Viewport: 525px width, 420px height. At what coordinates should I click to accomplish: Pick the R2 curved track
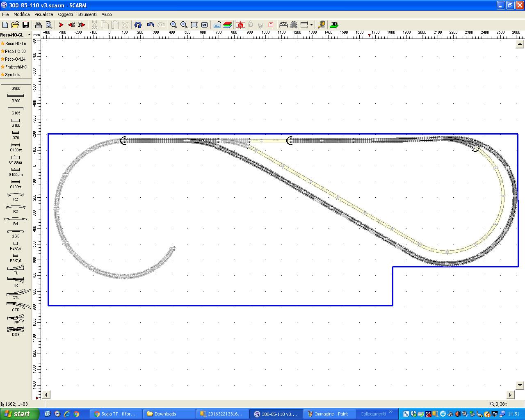coord(16,196)
